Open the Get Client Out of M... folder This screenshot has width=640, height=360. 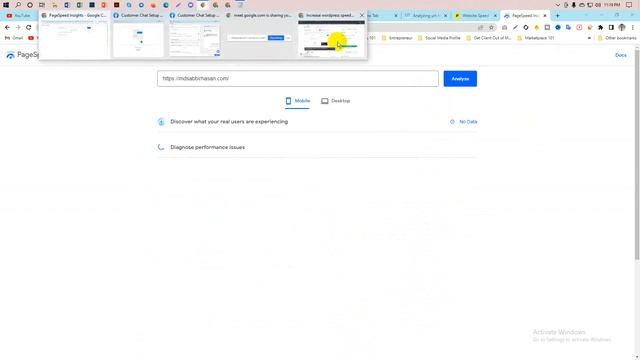(x=488, y=38)
